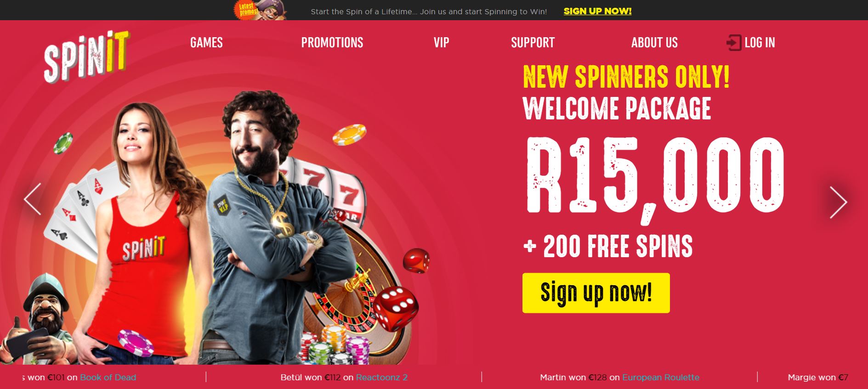Select the VIP menu item
Screen dimensions: 868x389
441,43
